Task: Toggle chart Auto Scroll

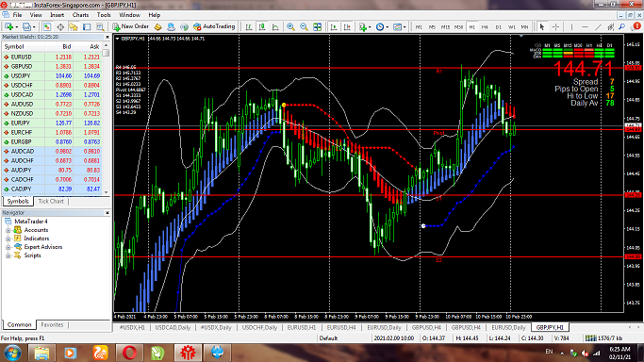Action: [334, 26]
